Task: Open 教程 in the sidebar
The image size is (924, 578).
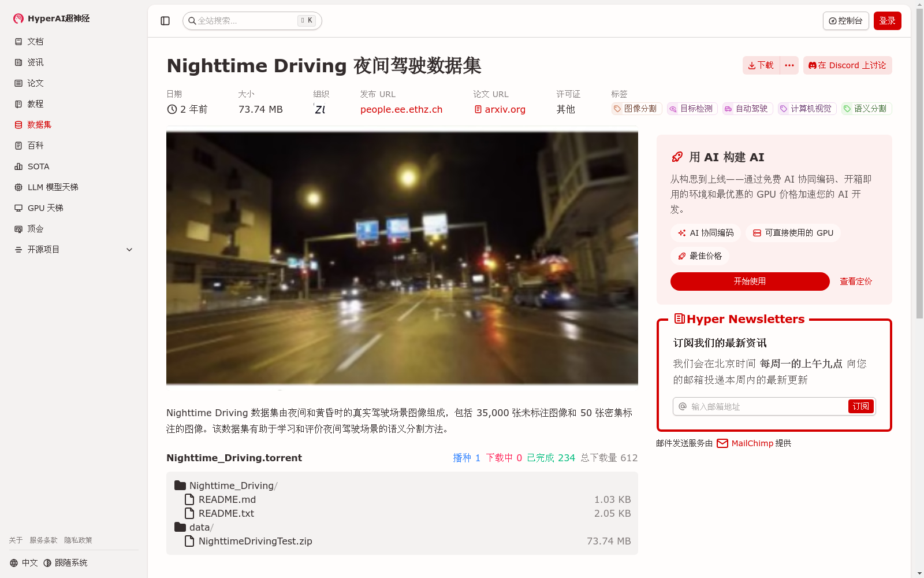Action: pos(74,104)
